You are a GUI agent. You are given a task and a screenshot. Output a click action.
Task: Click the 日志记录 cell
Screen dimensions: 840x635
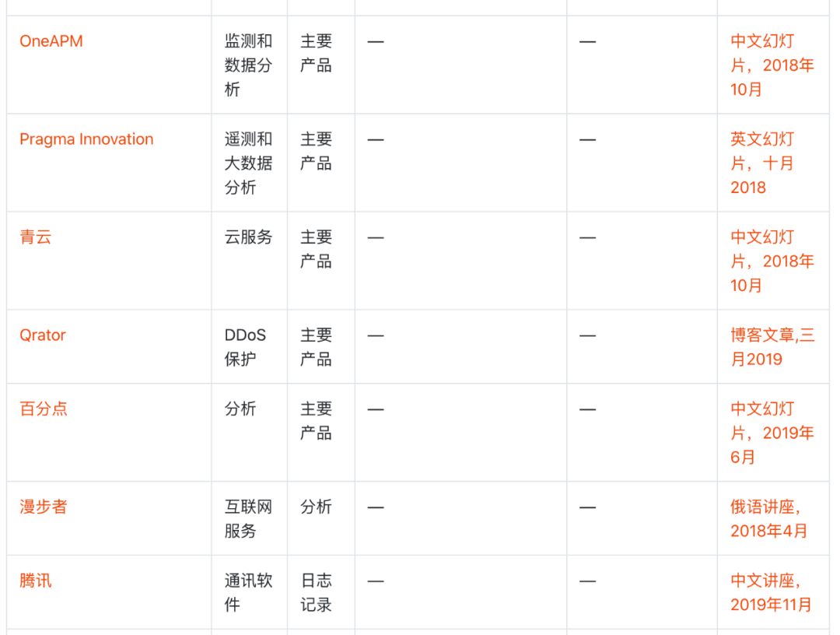(x=316, y=592)
